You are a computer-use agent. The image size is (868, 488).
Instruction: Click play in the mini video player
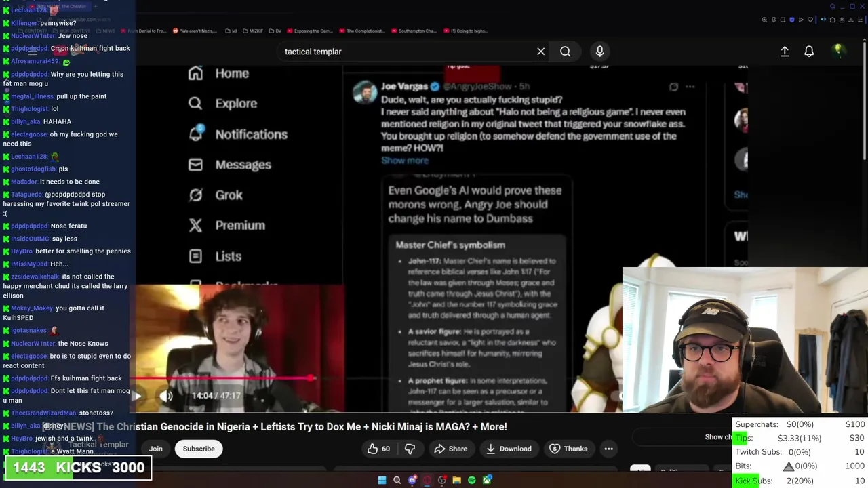coord(136,396)
